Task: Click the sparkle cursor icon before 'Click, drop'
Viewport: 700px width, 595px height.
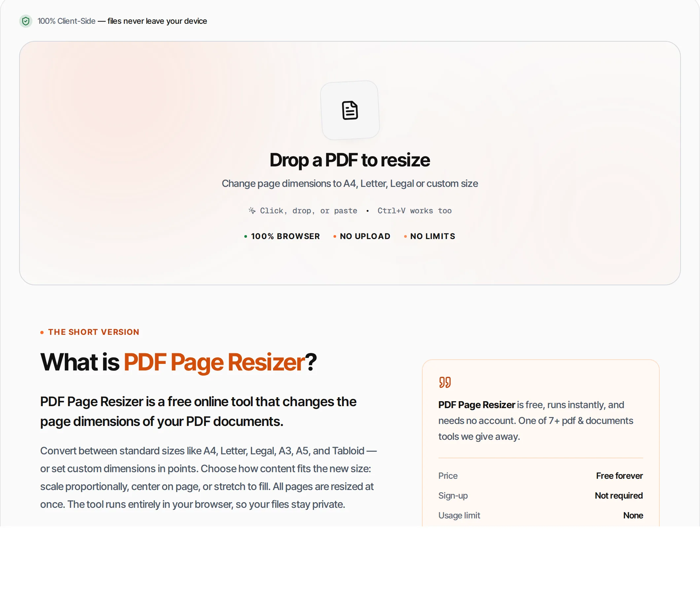Action: [x=252, y=211]
